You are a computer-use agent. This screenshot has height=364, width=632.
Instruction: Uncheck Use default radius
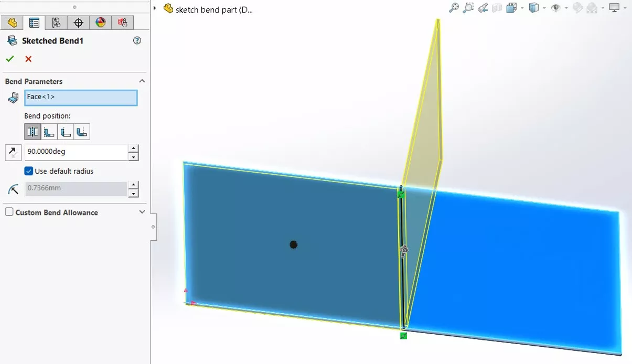tap(29, 171)
